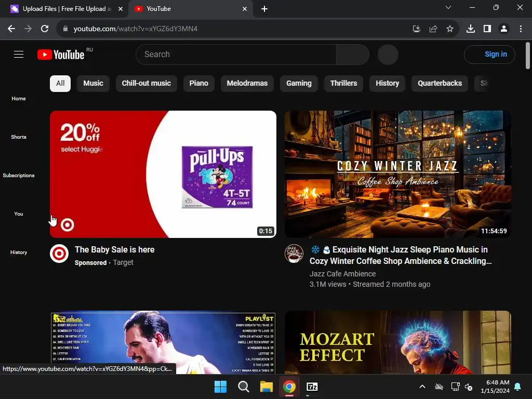Open Chrome downloads icon
This screenshot has width=532, height=399.
[471, 29]
